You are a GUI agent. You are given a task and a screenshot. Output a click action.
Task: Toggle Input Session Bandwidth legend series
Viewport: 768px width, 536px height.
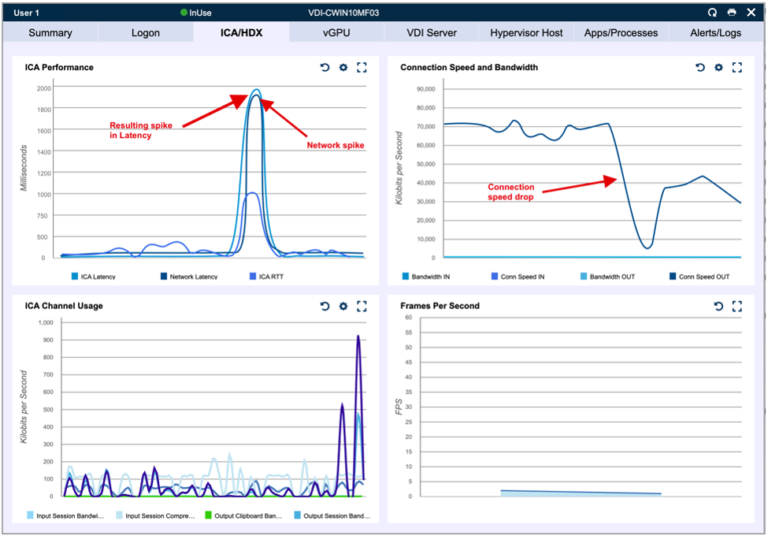(66, 515)
